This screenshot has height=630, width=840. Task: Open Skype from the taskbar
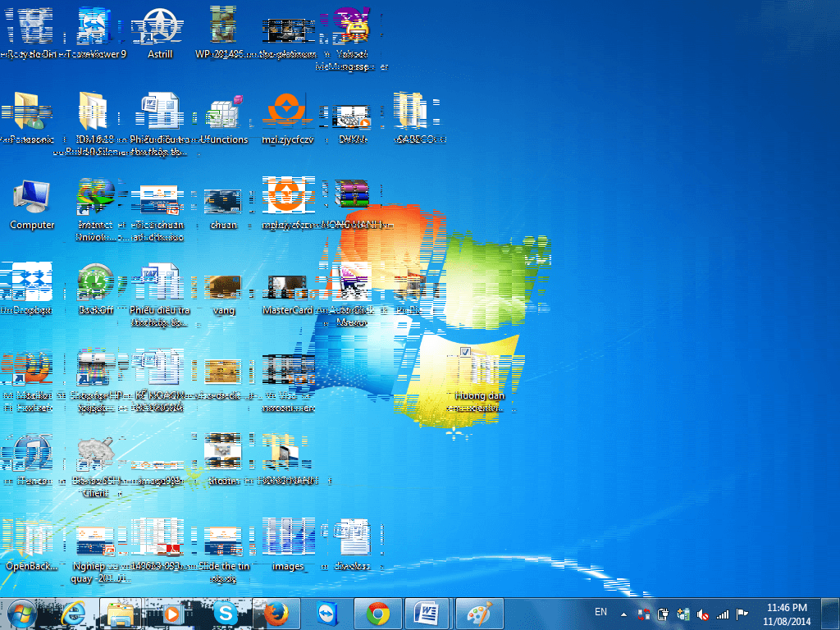[x=226, y=613]
